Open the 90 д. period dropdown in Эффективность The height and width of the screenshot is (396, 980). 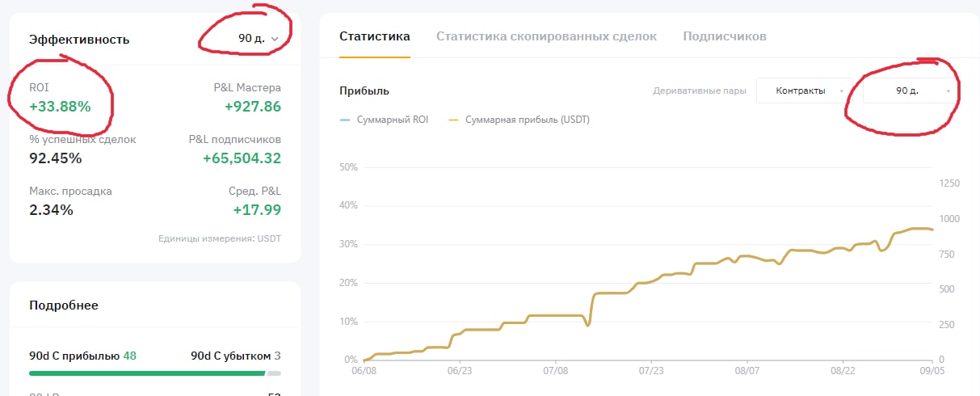pyautogui.click(x=258, y=39)
